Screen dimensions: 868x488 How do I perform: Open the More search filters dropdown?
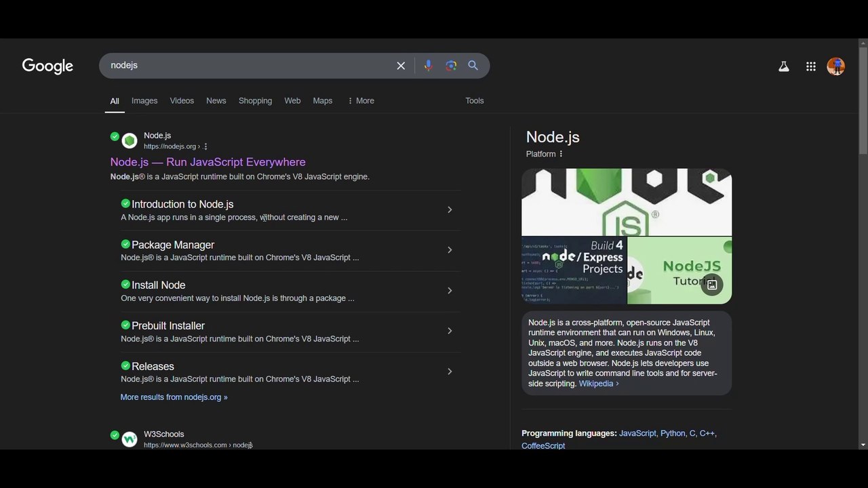click(x=361, y=101)
